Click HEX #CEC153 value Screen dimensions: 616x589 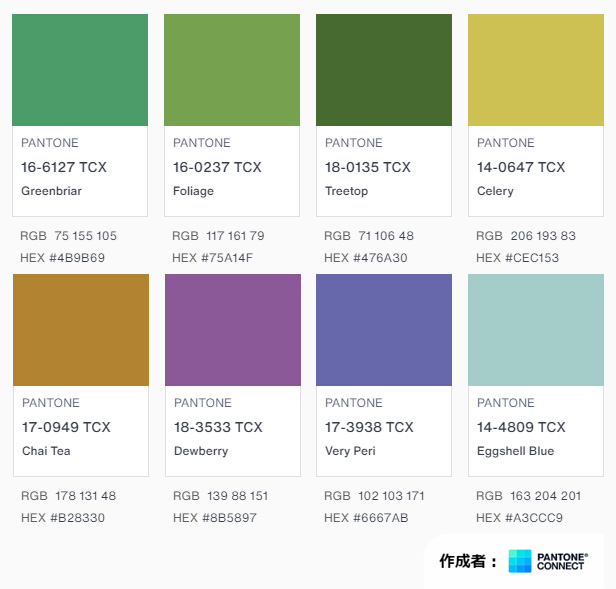(x=517, y=258)
